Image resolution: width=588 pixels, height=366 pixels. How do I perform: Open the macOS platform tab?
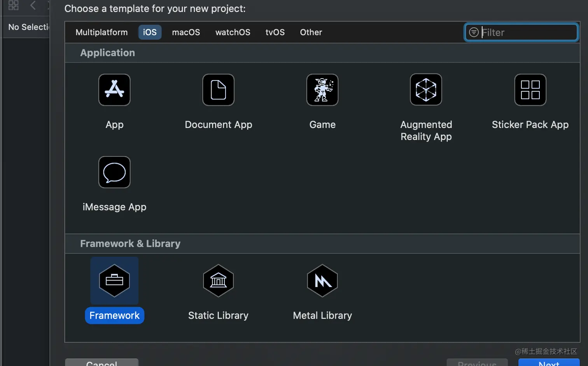tap(186, 32)
